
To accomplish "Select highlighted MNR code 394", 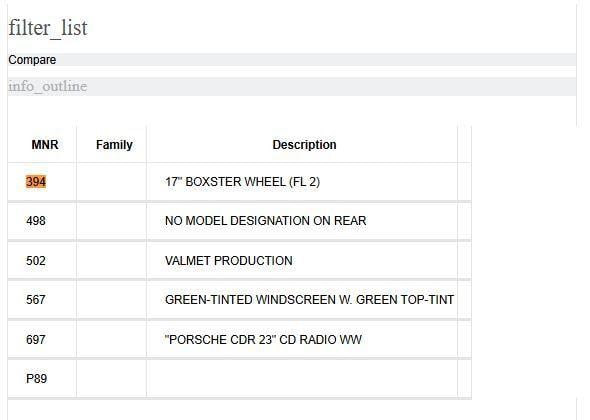I will click(x=36, y=182).
